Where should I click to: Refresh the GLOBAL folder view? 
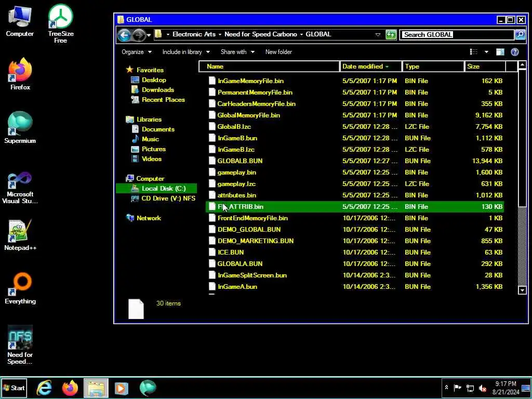(391, 34)
